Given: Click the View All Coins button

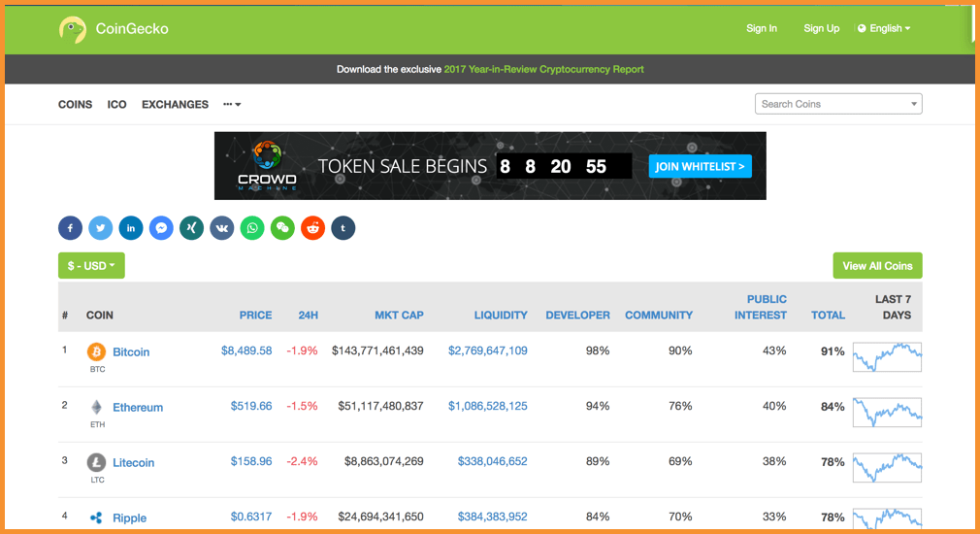Looking at the screenshot, I should tap(877, 266).
